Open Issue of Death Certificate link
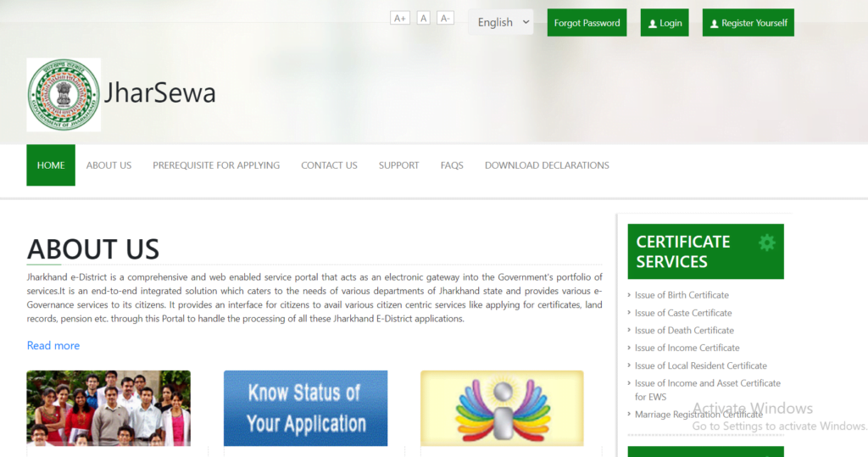Screen dimensions: 868x457 pyautogui.click(x=684, y=331)
